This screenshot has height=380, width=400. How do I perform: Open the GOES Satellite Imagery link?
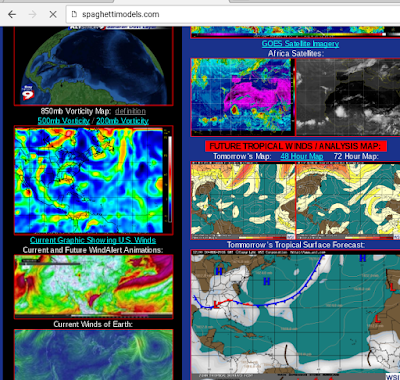(x=300, y=44)
